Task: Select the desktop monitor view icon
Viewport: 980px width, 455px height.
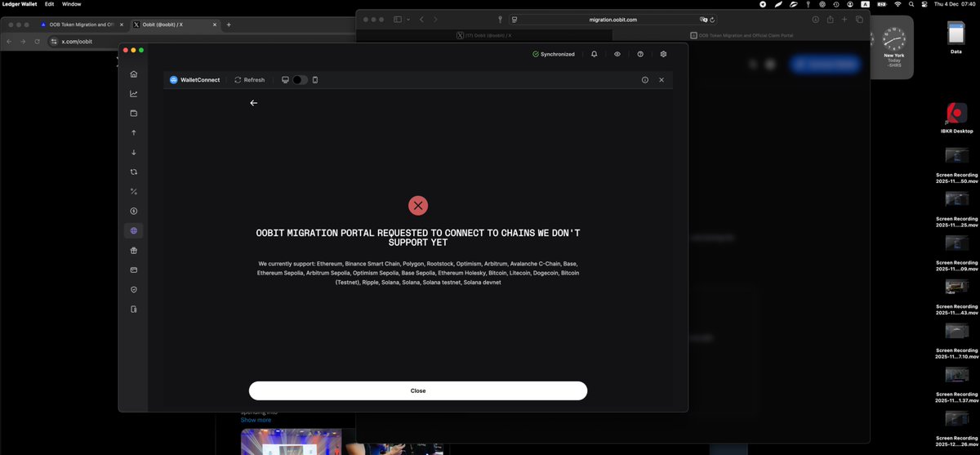Action: click(x=285, y=80)
